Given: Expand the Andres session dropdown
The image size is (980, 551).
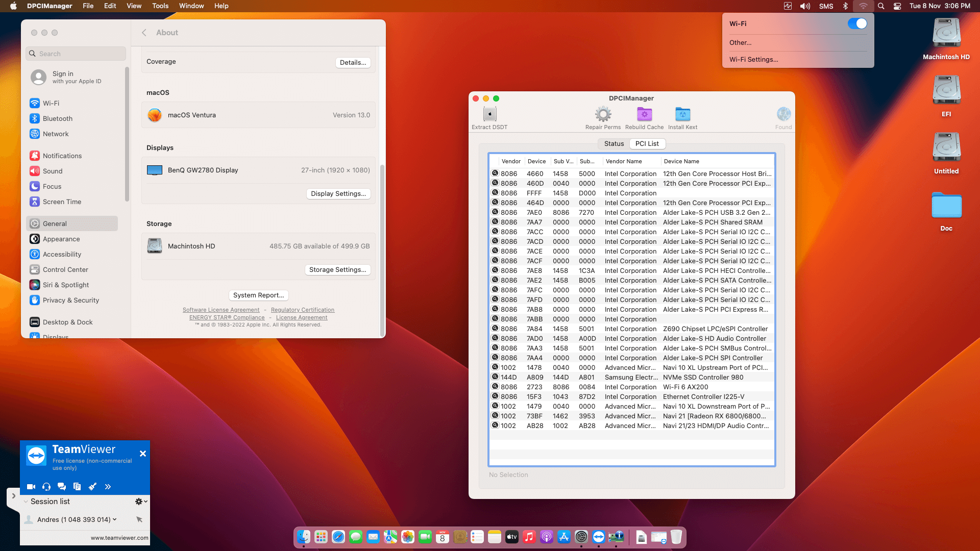Looking at the screenshot, I should click(x=114, y=519).
